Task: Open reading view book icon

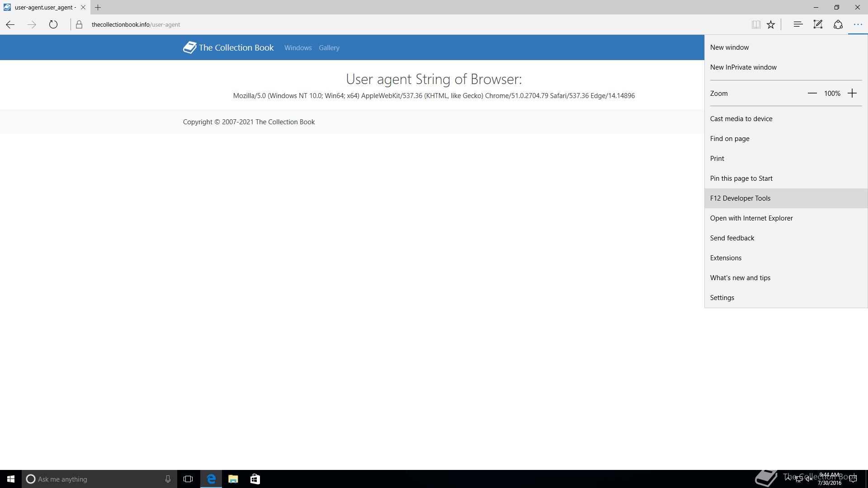Action: (x=756, y=25)
